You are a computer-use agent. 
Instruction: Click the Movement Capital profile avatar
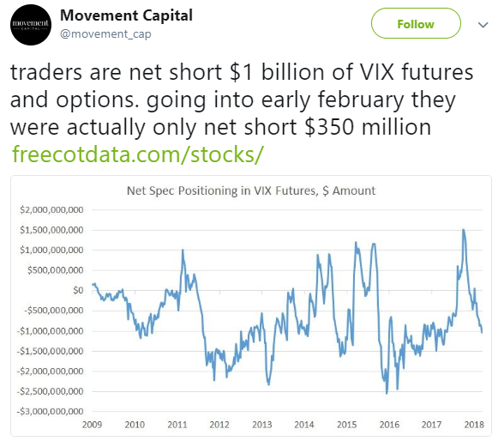coord(31,25)
